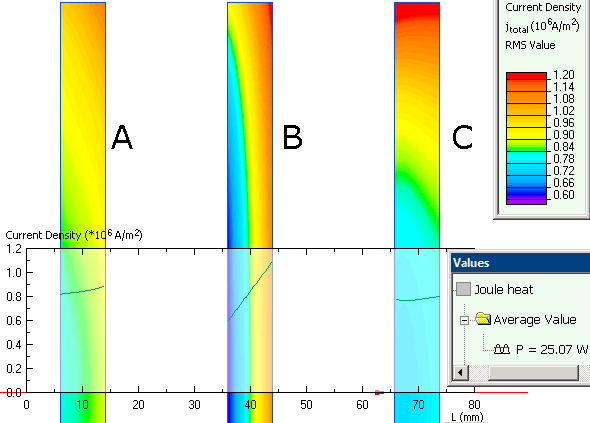The image size is (590, 423).
Task: Click the purple legend band below 0.60
Action: point(526,202)
